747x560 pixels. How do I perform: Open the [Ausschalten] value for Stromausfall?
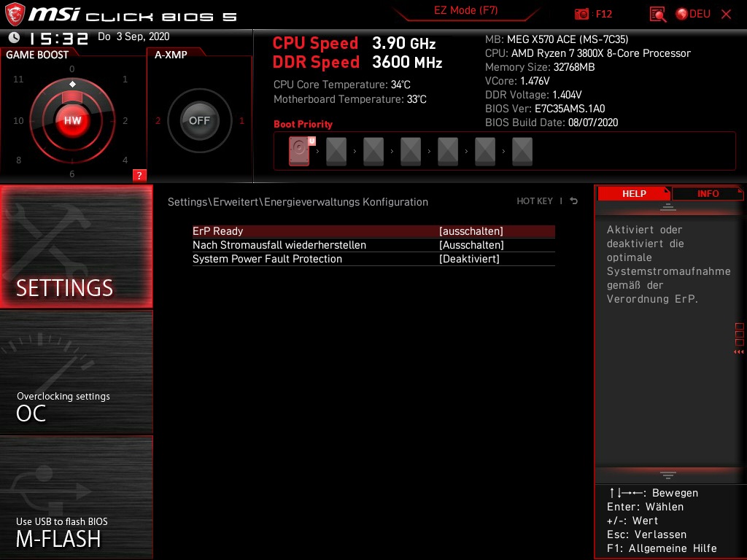point(471,245)
